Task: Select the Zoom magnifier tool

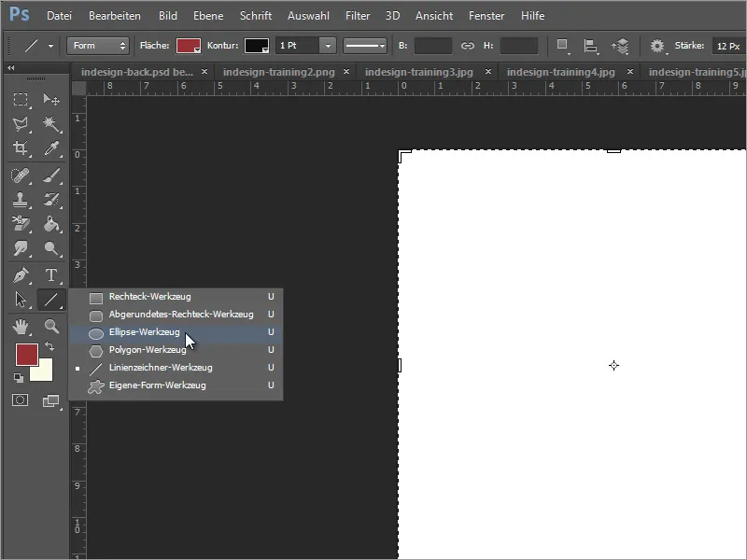Action: (51, 327)
